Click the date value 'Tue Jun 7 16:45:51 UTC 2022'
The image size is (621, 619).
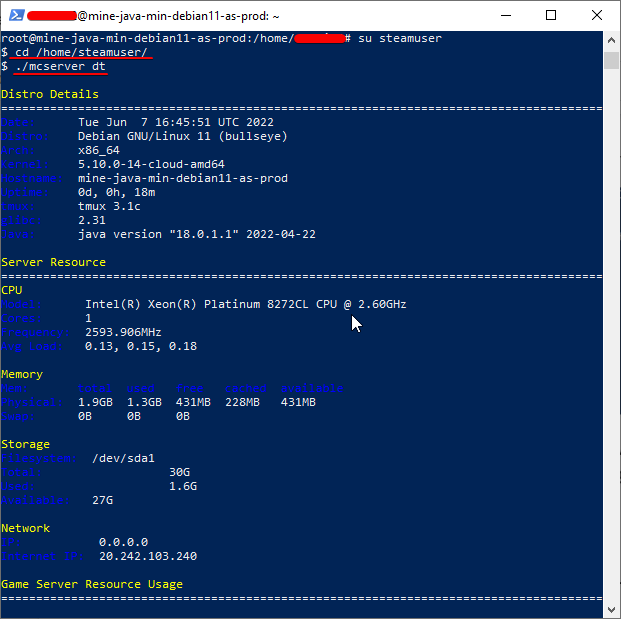pos(175,122)
